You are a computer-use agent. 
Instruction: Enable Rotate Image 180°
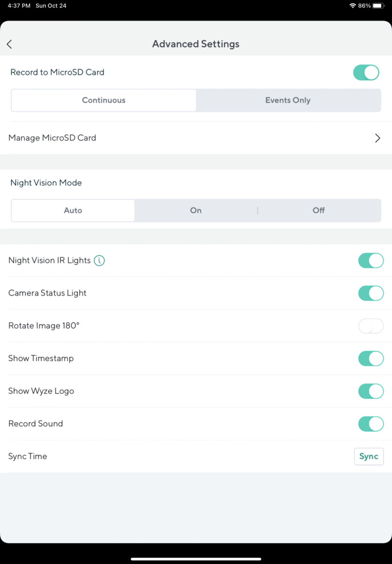(x=371, y=326)
